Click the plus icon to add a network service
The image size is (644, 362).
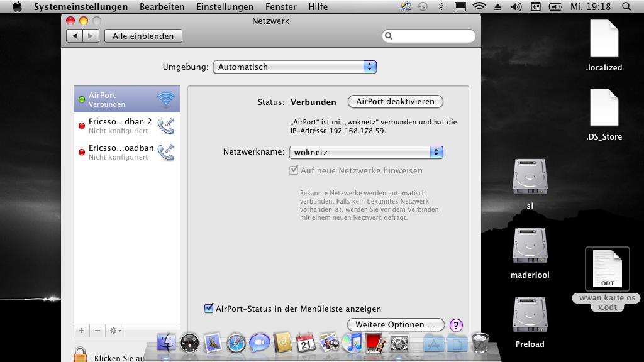[x=82, y=331]
